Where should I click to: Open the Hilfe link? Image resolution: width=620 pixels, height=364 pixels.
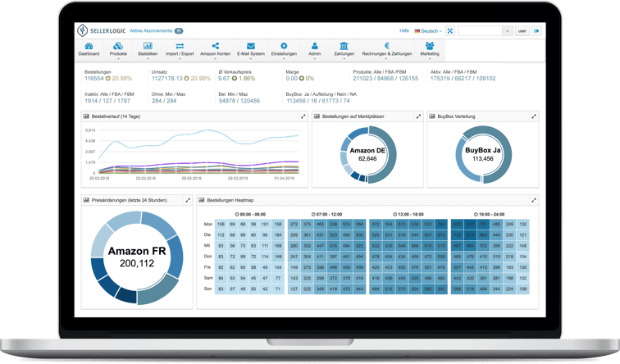click(x=404, y=31)
